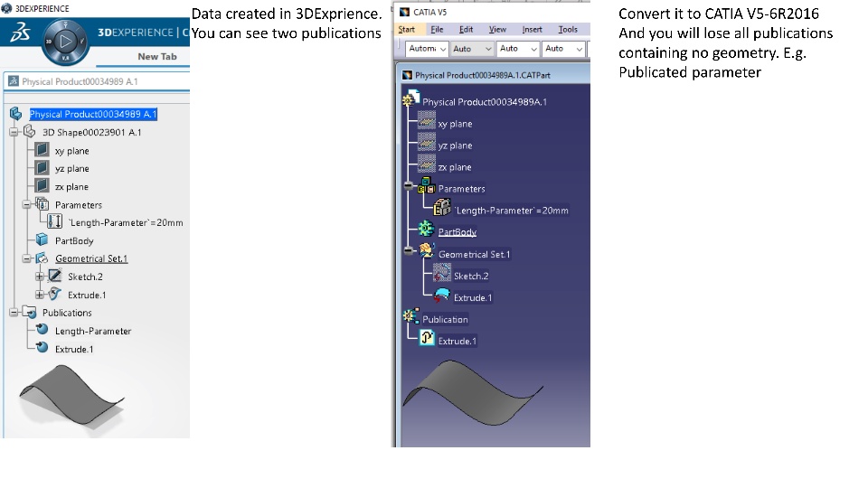Screen dimensions: 868x488
Task: Open Edit menu in CATIA V5
Action: (467, 29)
